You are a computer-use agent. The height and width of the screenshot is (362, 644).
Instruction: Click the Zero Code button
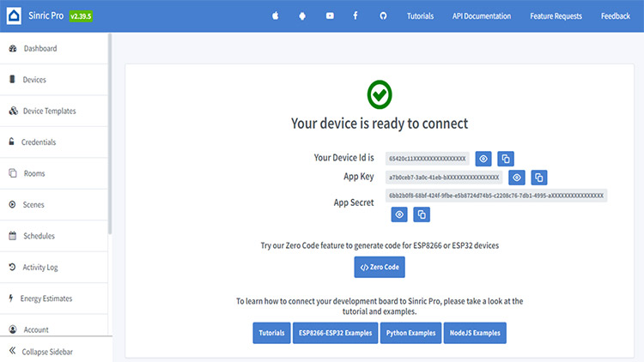380,267
